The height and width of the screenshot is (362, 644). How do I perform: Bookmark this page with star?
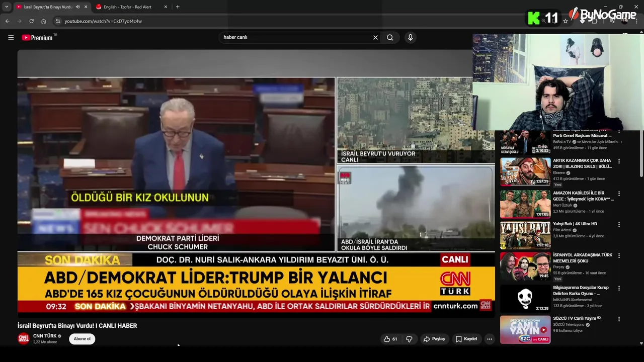566,21
